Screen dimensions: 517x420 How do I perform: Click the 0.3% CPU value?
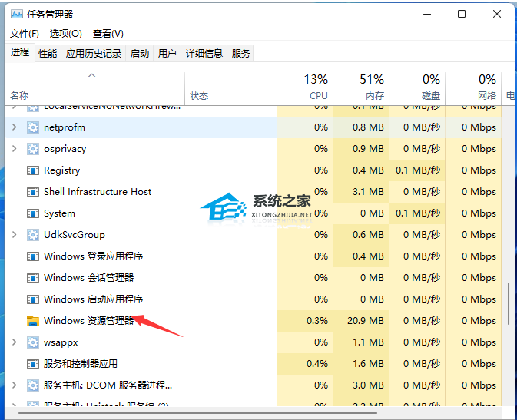click(317, 321)
